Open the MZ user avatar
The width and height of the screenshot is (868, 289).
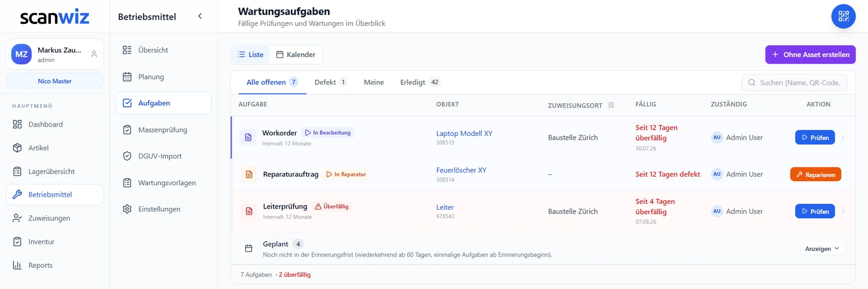(22, 54)
